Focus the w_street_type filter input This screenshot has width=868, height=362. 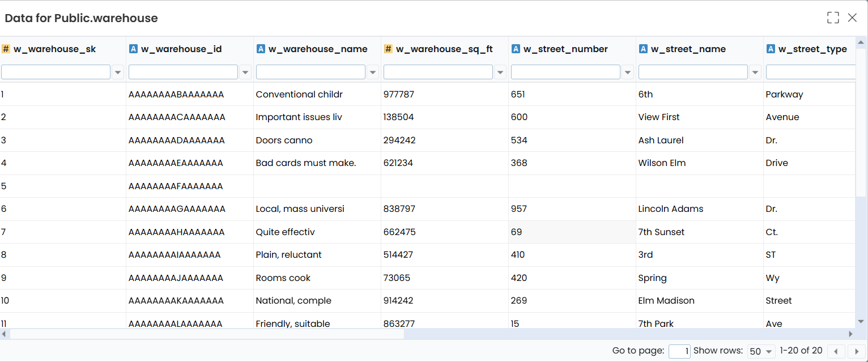[x=810, y=72]
